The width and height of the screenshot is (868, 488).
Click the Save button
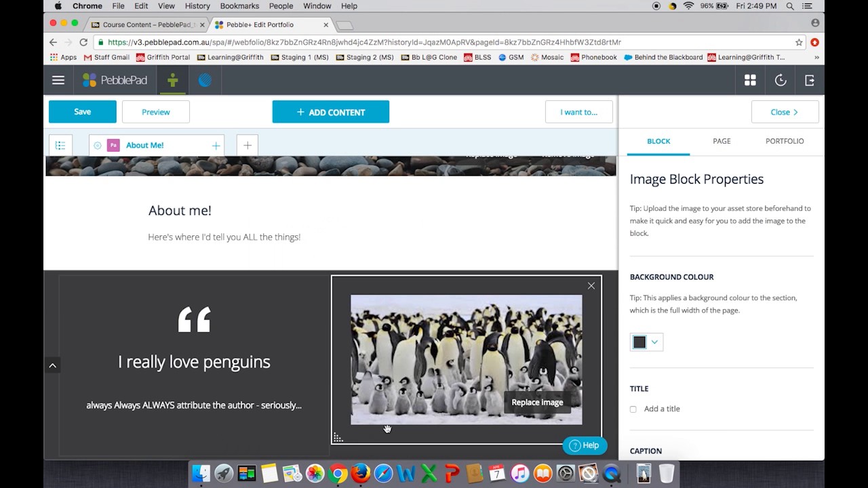pos(83,112)
